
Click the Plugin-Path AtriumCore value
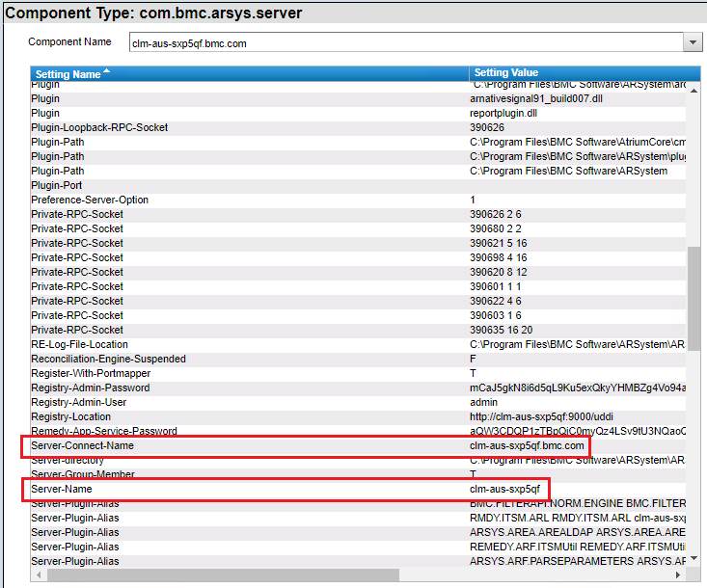(578, 142)
